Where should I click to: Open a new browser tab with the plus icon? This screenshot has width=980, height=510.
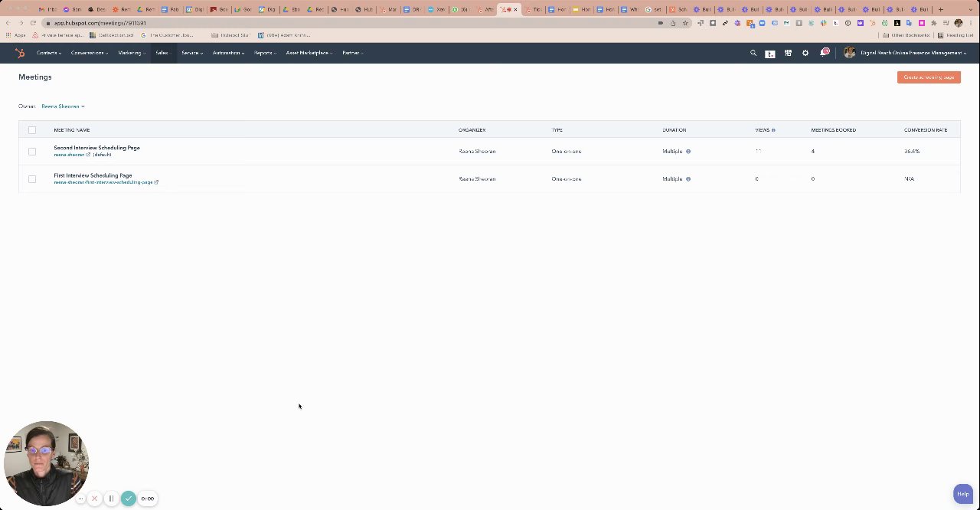(x=941, y=9)
